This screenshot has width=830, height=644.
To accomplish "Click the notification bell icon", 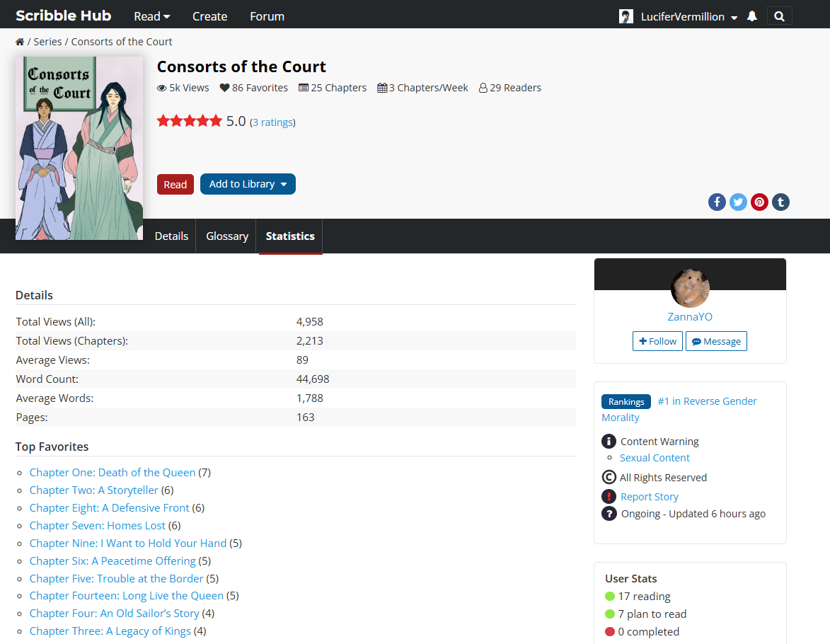I will [752, 16].
